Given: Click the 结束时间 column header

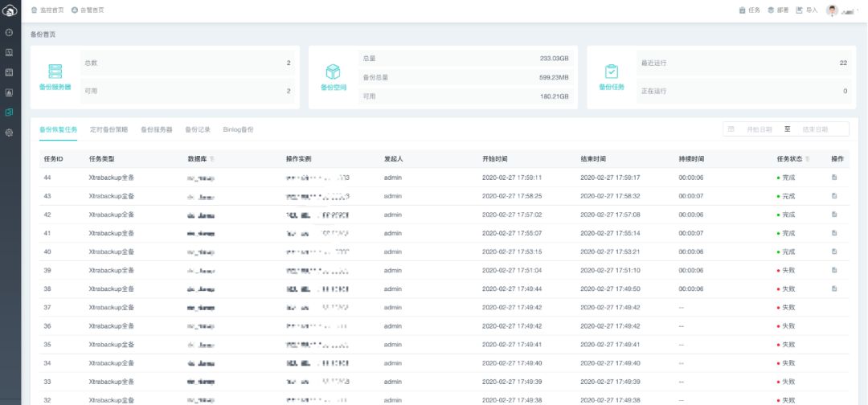Looking at the screenshot, I should (x=593, y=159).
